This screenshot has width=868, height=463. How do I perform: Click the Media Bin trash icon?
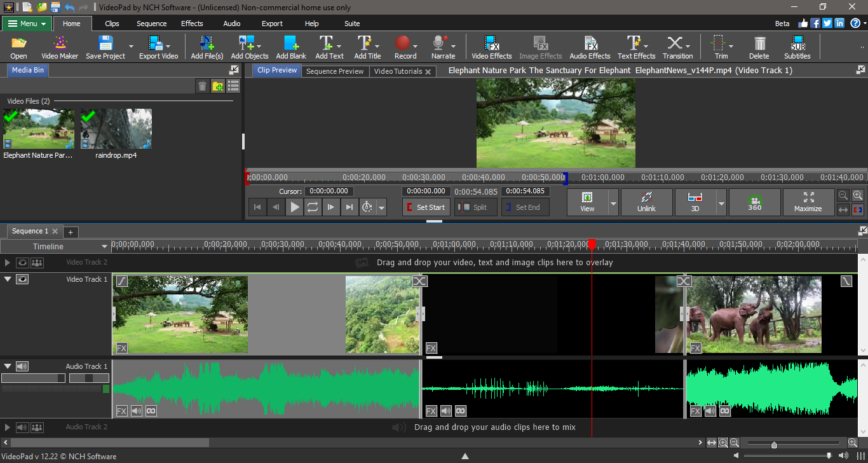pos(203,86)
